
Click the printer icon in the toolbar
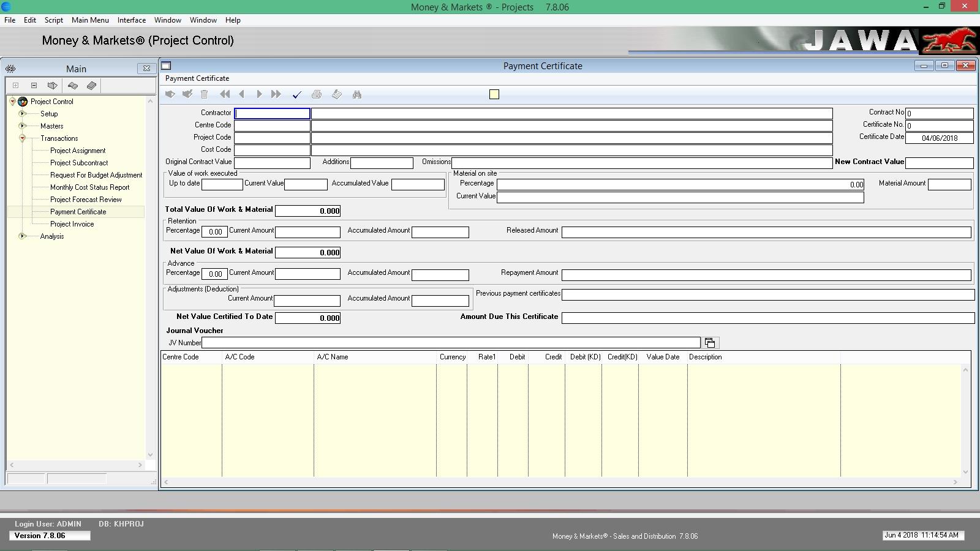point(317,94)
